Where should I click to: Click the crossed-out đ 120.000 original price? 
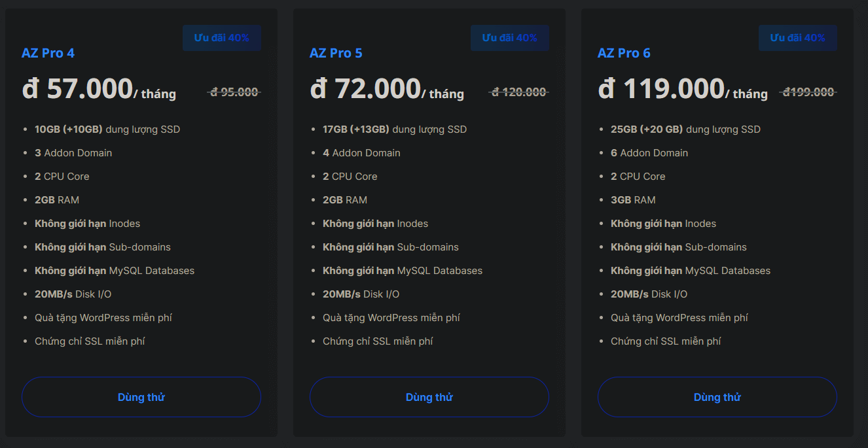pyautogui.click(x=519, y=92)
